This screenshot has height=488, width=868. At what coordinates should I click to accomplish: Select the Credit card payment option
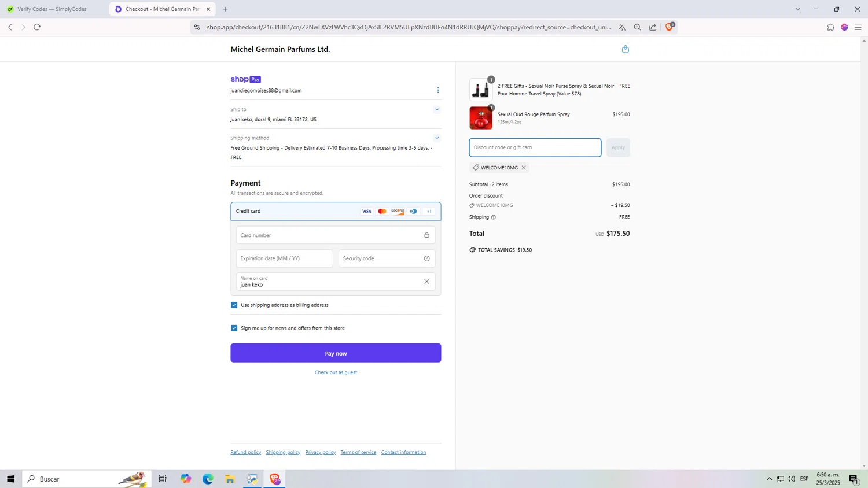tap(336, 212)
